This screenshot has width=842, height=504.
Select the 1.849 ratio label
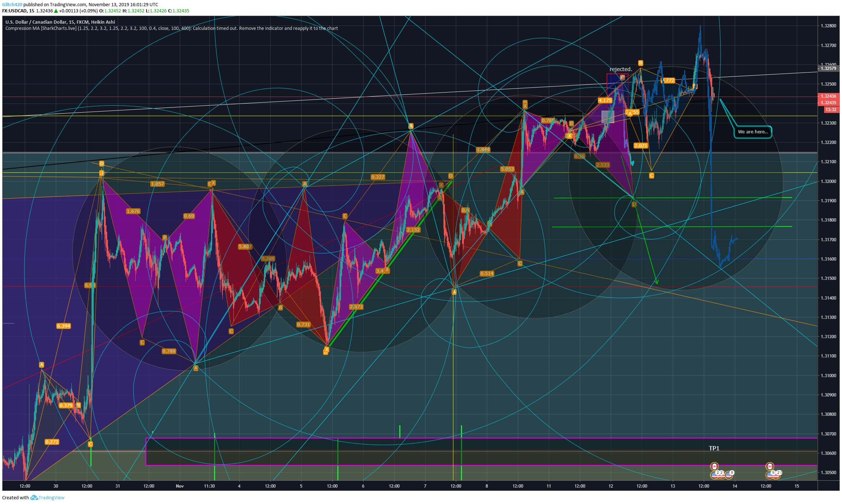(483, 150)
